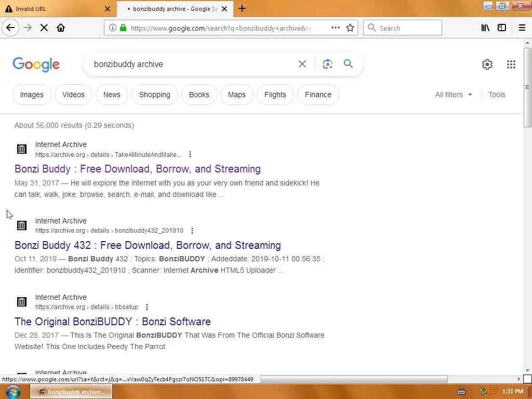The width and height of the screenshot is (532, 399).
Task: Open the Google apps grid
Action: point(511,64)
